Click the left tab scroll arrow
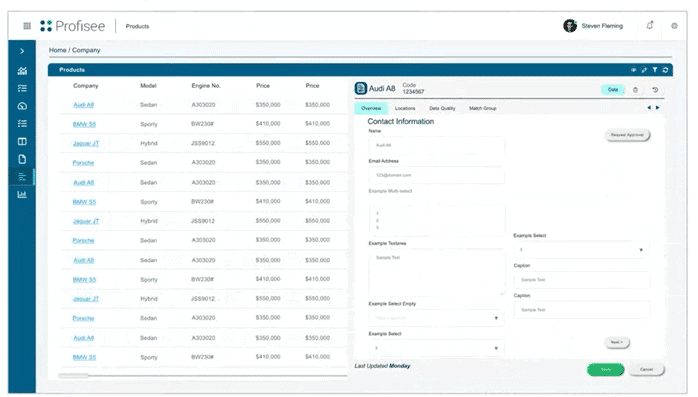This screenshot has width=698, height=397. (649, 108)
